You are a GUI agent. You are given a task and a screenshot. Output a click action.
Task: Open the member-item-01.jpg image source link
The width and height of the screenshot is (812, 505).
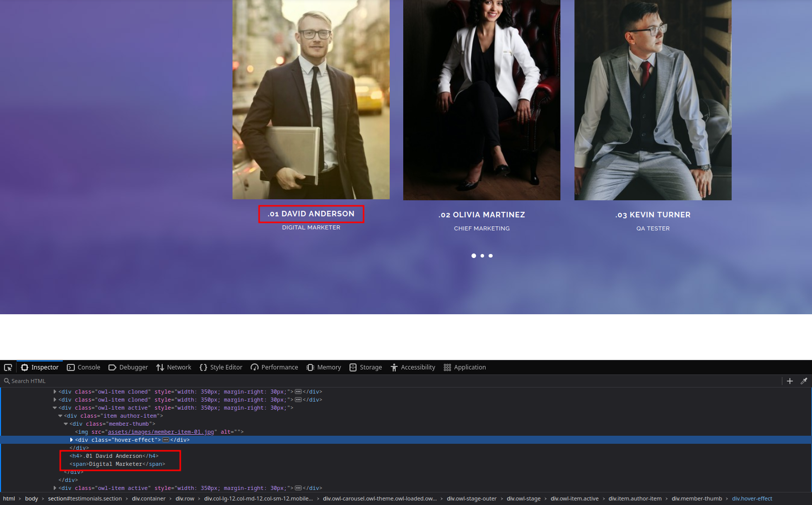click(x=161, y=432)
